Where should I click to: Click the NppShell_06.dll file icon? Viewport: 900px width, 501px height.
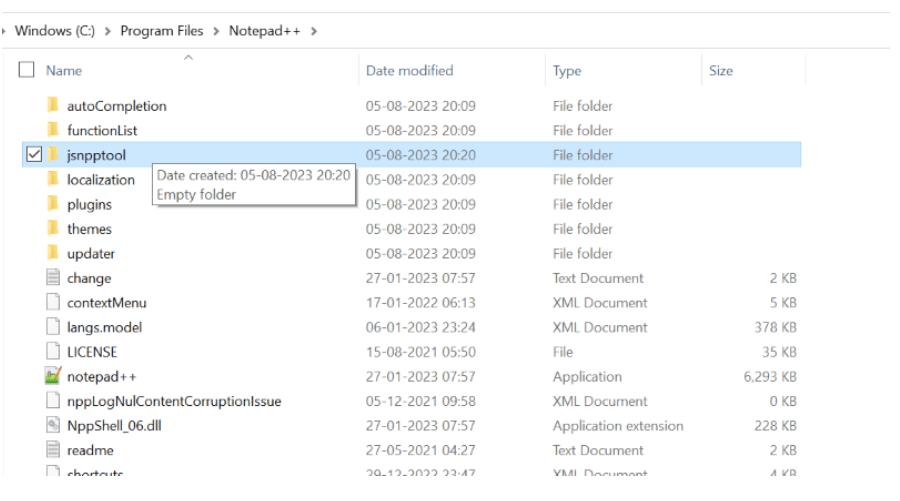(54, 426)
